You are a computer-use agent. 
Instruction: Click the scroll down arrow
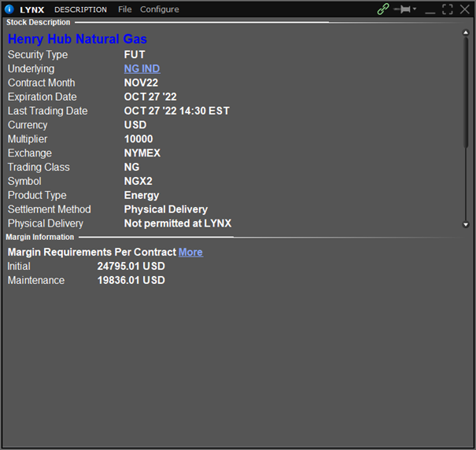pos(466,225)
